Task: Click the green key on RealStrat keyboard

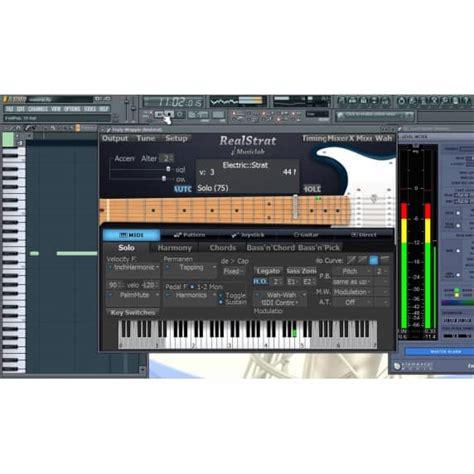Action: click(x=294, y=333)
